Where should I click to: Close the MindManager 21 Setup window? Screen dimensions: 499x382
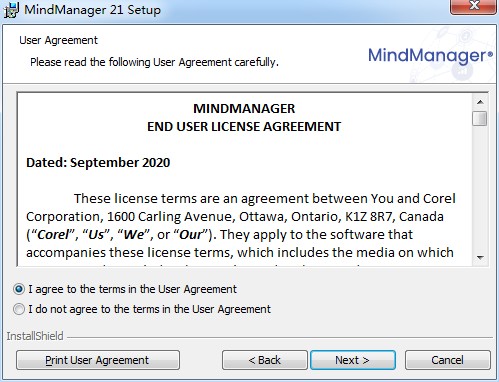click(473, 7)
